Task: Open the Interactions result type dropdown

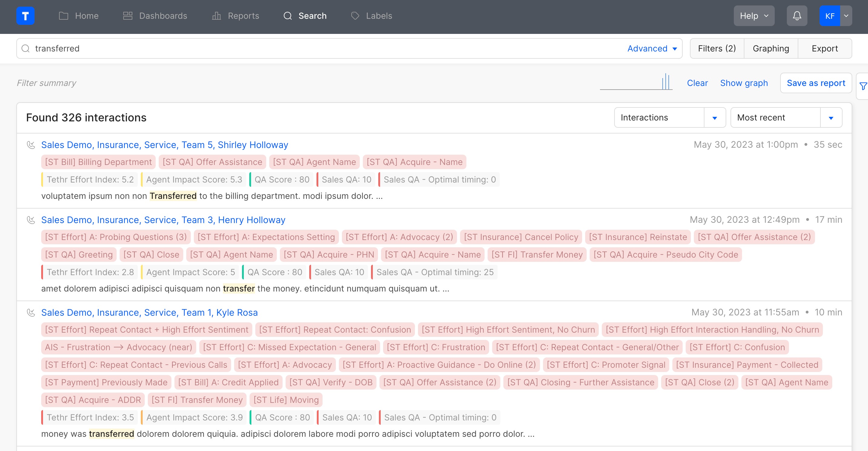Action: pyautogui.click(x=715, y=117)
